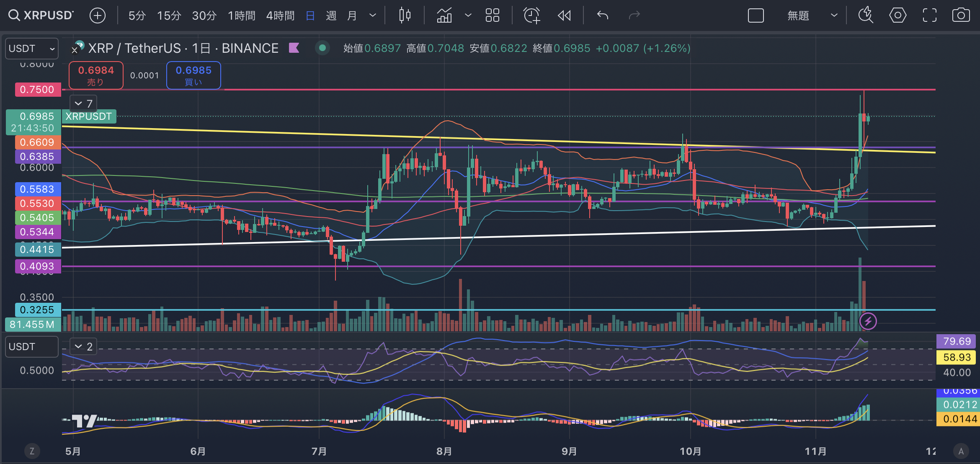Click the add symbol compare plus icon
Viewport: 980px width, 464px height.
pyautogui.click(x=98, y=15)
